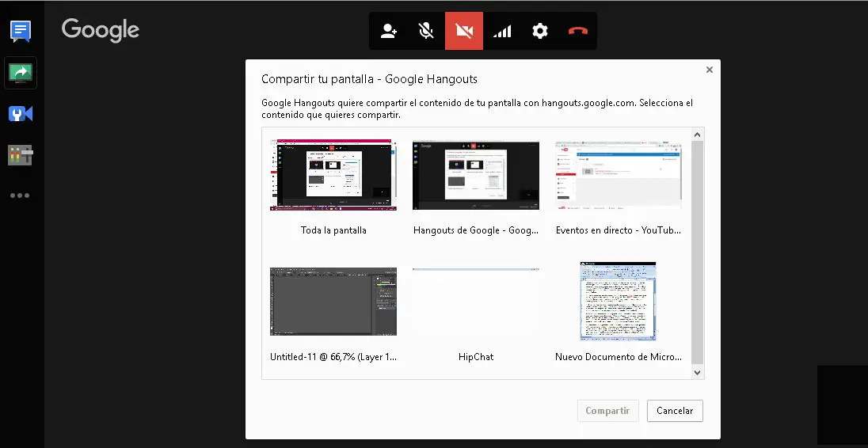Toggle the microphone mute button
Image resolution: width=868 pixels, height=448 pixels.
pyautogui.click(x=426, y=32)
